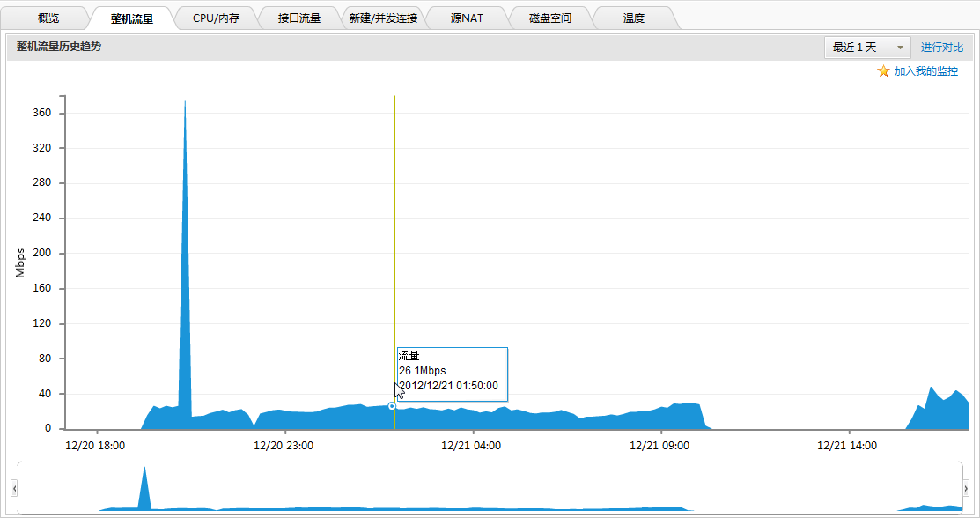Image resolution: width=980 pixels, height=518 pixels.
Task: Click the 整机流量历史趋势 panel header
Action: point(59,47)
